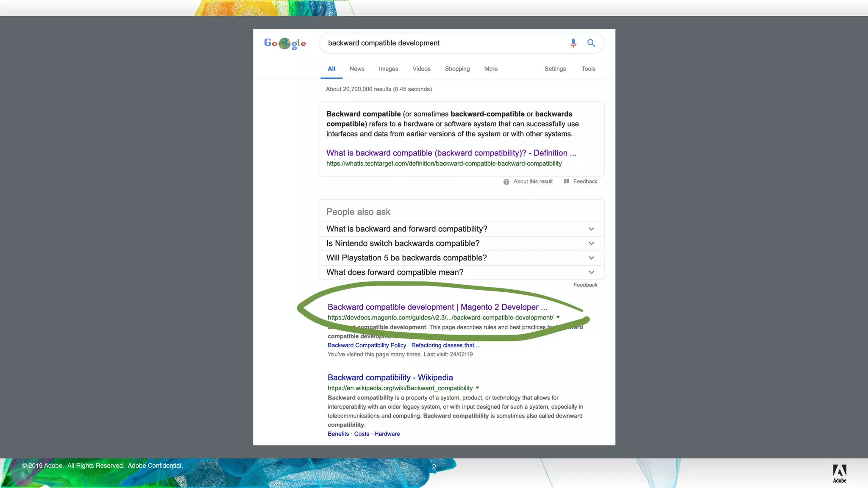Click the microphone voice search icon
Viewport: 868px width, 488px height.
573,43
